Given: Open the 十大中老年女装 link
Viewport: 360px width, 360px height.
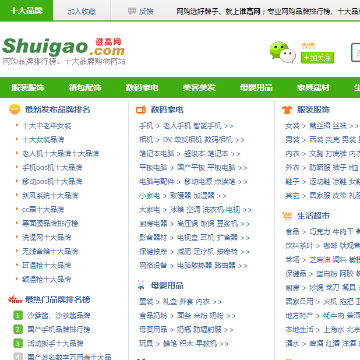Looking at the screenshot, I should (x=47, y=126).
